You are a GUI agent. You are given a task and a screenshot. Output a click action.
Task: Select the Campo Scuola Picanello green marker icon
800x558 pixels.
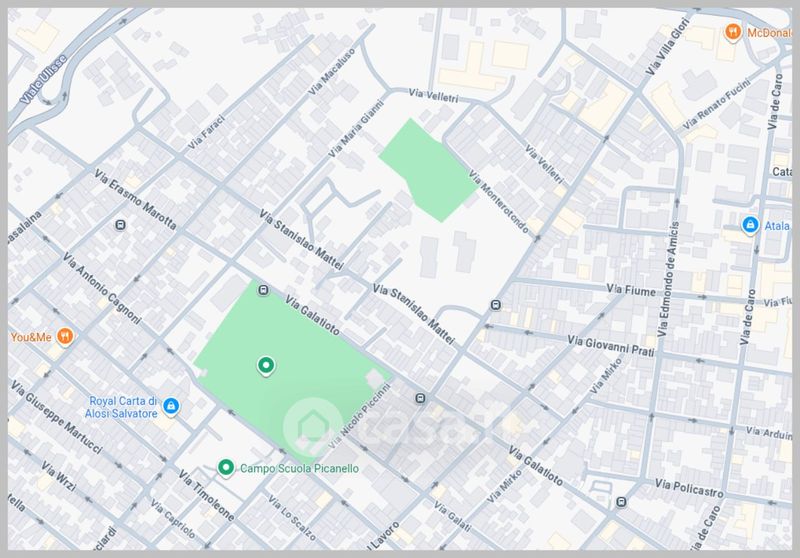tap(226, 467)
